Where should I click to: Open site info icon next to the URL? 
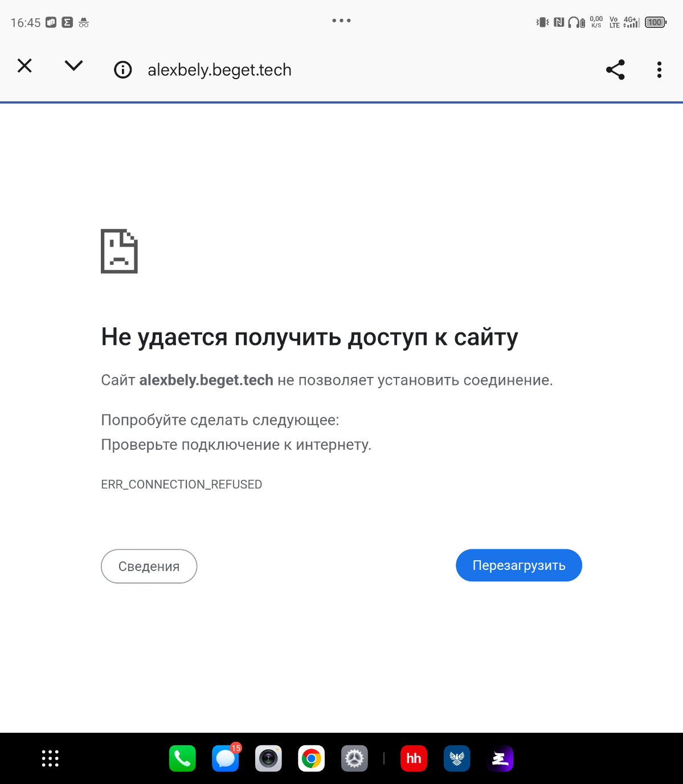(x=123, y=70)
